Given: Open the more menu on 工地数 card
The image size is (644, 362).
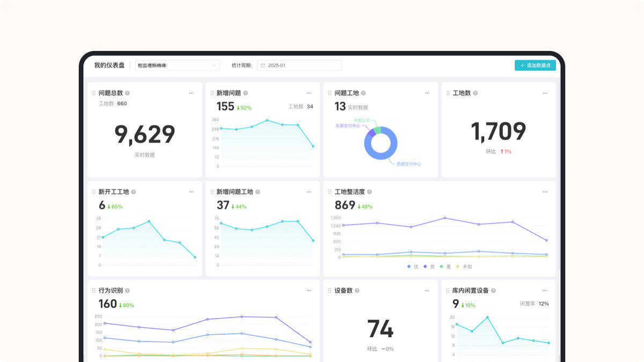Looking at the screenshot, I should point(545,93).
